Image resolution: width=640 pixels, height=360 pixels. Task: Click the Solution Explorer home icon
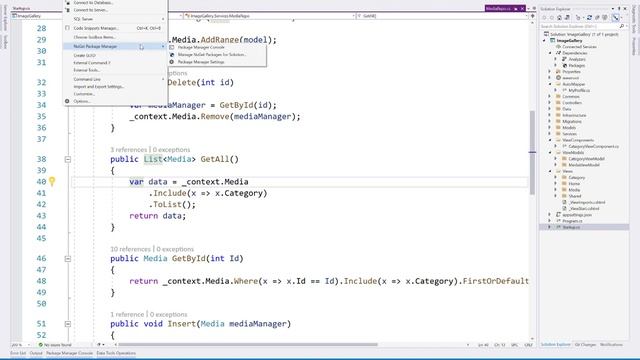click(559, 18)
